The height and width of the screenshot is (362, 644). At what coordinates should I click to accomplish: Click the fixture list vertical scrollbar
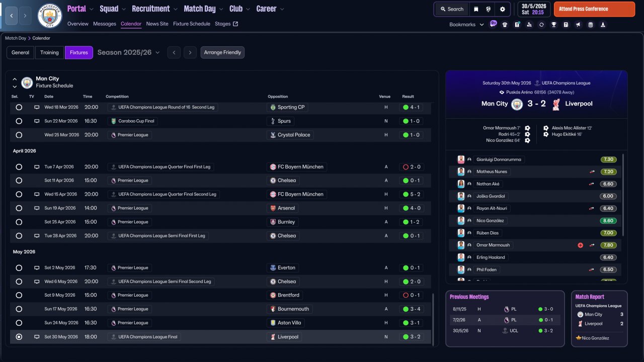(433, 319)
